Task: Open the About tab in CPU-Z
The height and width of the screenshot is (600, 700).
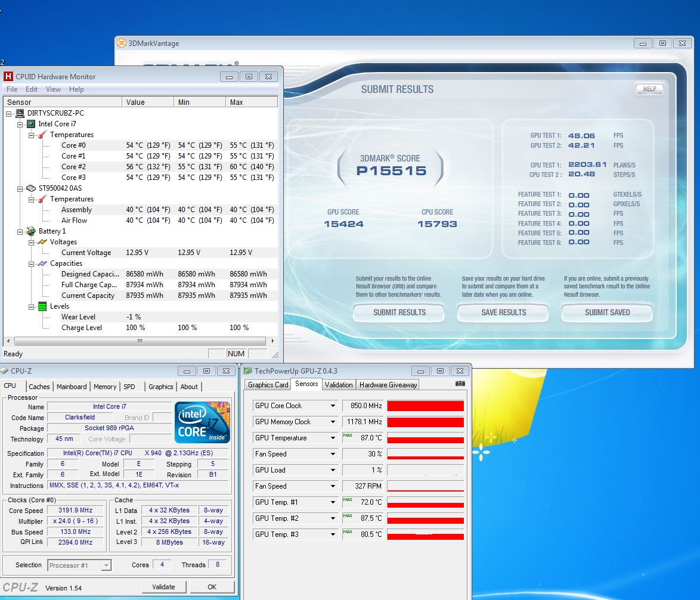Action: [x=189, y=387]
